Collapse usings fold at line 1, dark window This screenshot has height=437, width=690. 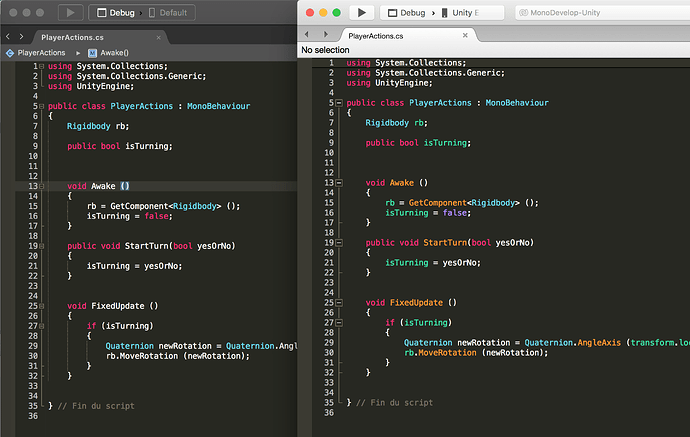click(41, 66)
